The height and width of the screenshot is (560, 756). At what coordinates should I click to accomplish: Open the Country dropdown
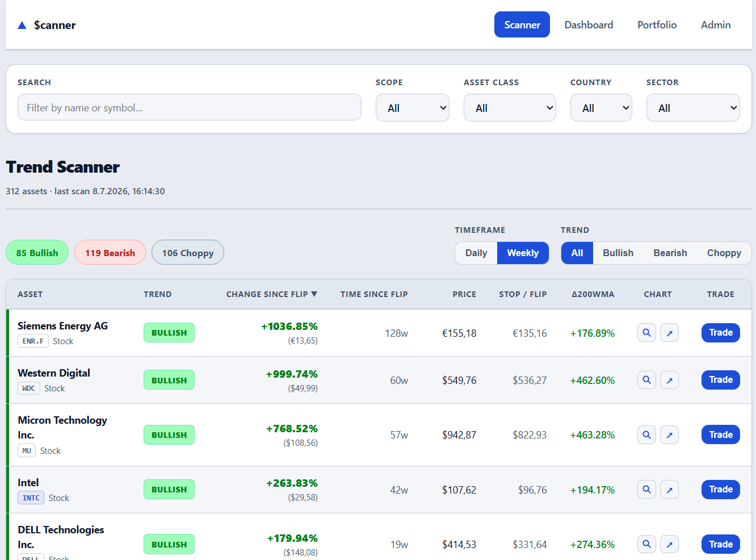click(x=601, y=108)
